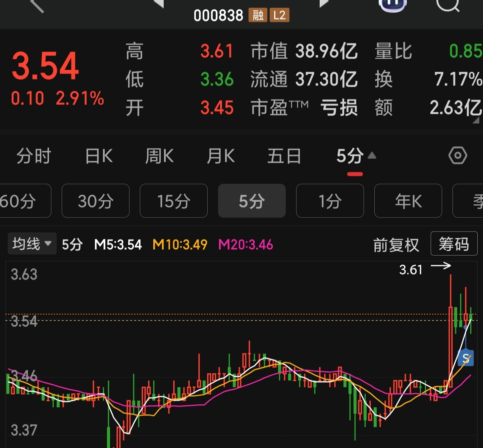Expand quote details corner triangle

click(x=476, y=120)
